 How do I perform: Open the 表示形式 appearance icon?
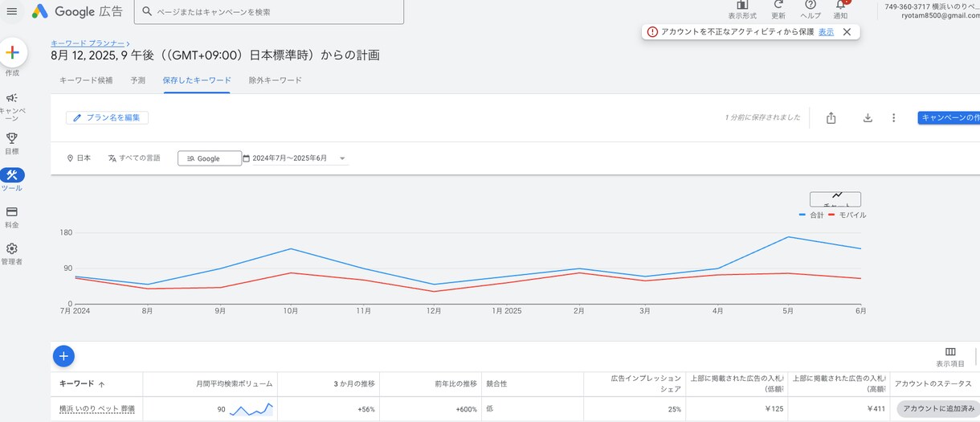point(742,9)
